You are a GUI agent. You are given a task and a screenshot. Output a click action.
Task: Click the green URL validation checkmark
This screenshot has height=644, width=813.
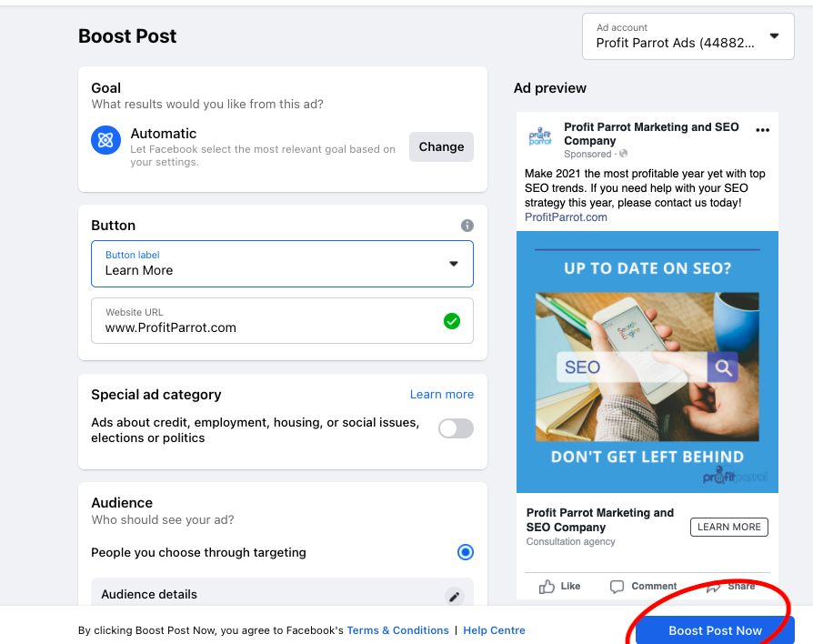click(x=452, y=321)
